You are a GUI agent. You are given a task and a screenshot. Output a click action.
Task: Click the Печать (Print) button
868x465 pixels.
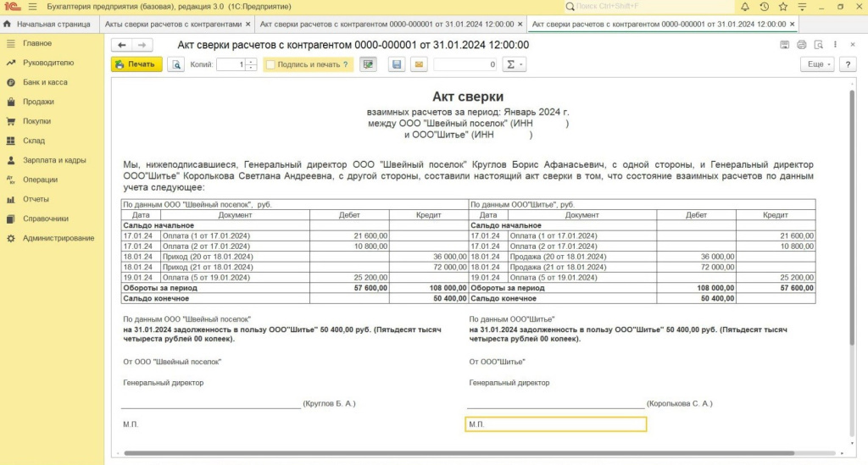tap(136, 64)
